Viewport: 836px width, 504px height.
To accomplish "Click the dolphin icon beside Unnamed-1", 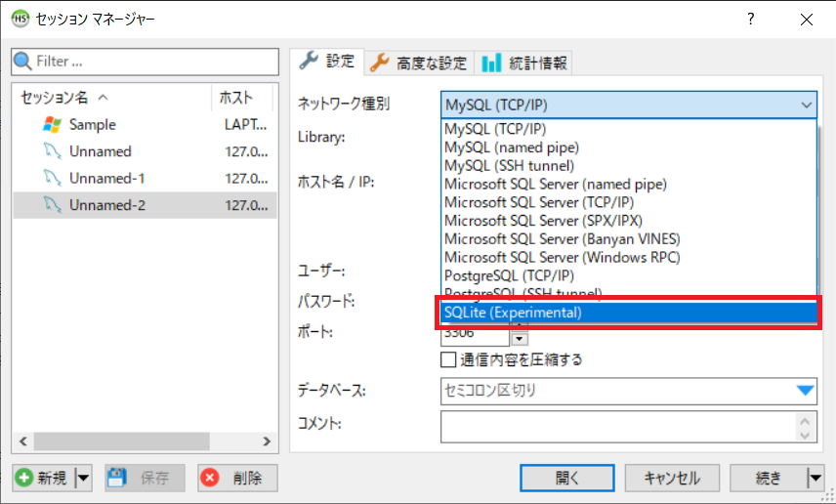I will point(53,178).
